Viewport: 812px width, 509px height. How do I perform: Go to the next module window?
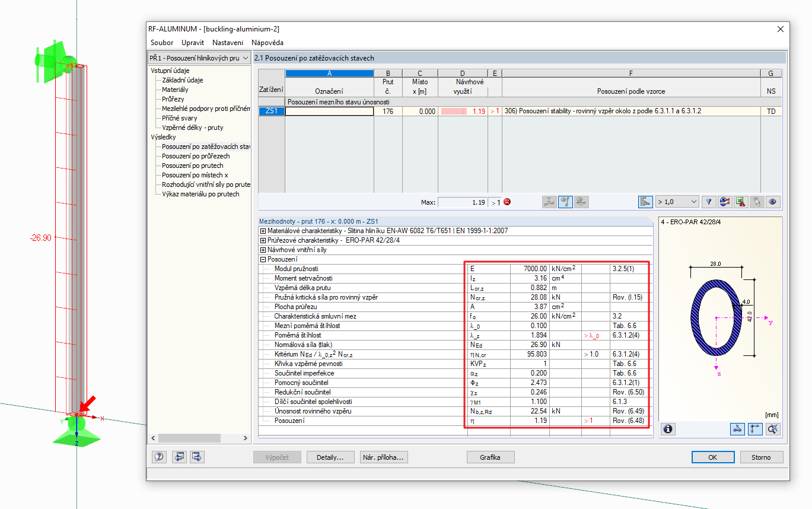198,457
